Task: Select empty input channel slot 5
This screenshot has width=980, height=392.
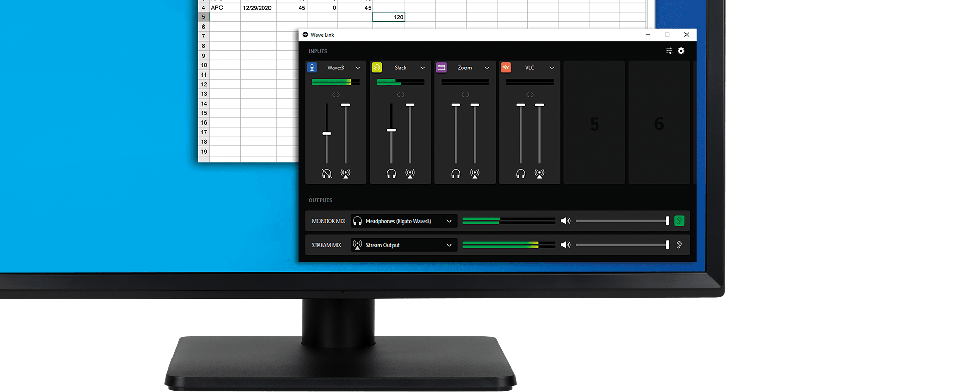Action: (595, 122)
